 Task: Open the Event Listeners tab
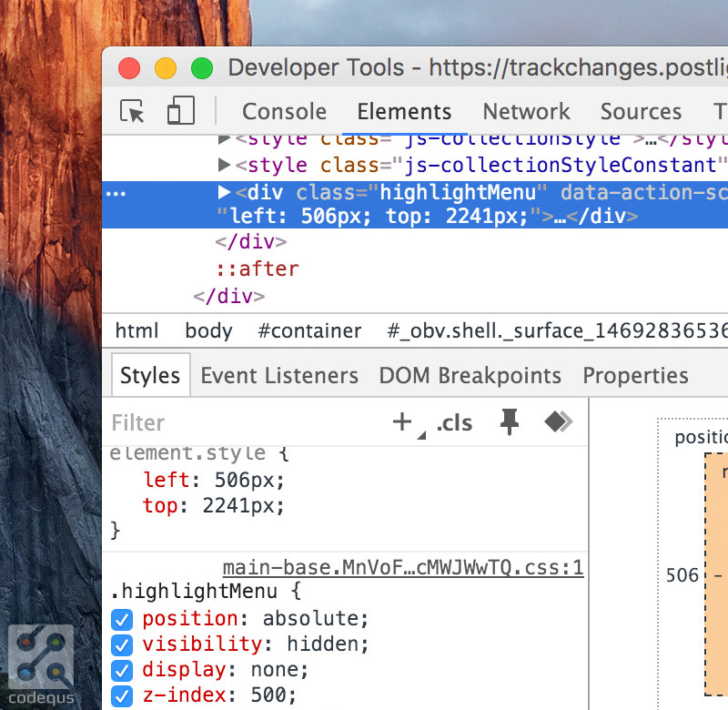pyautogui.click(x=278, y=375)
